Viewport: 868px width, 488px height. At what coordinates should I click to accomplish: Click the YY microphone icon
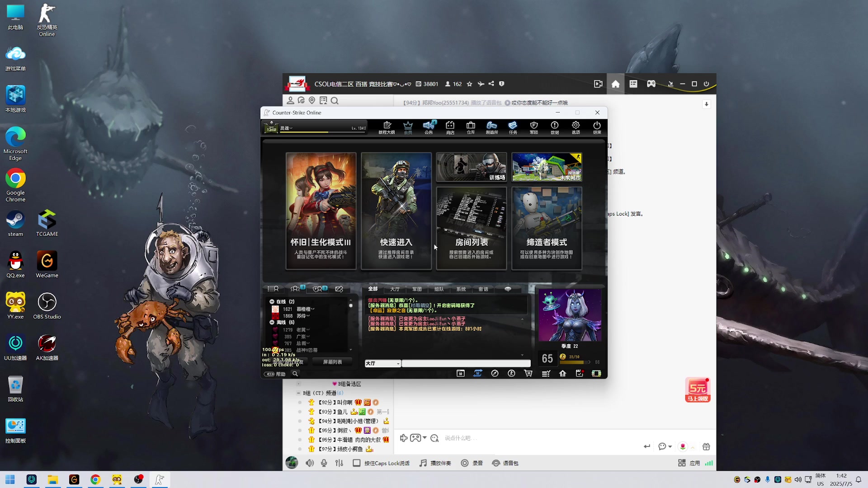[324, 463]
